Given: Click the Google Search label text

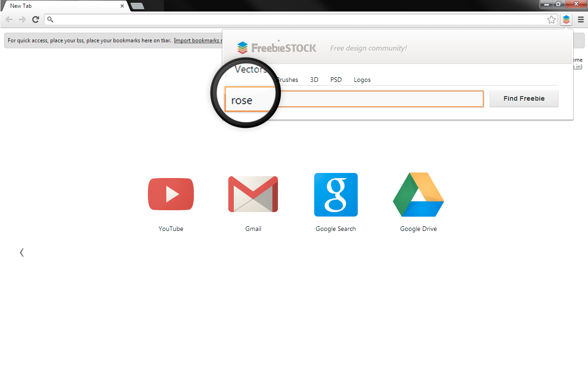Looking at the screenshot, I should point(336,229).
